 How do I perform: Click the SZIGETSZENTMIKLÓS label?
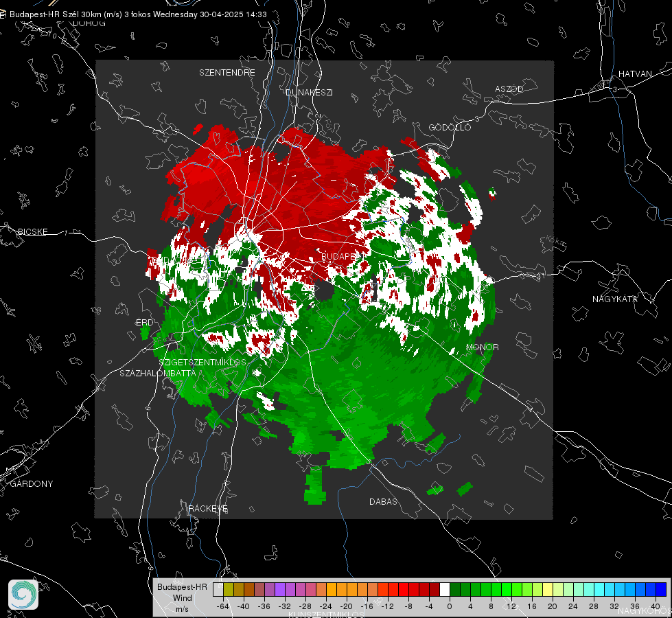coord(202,363)
